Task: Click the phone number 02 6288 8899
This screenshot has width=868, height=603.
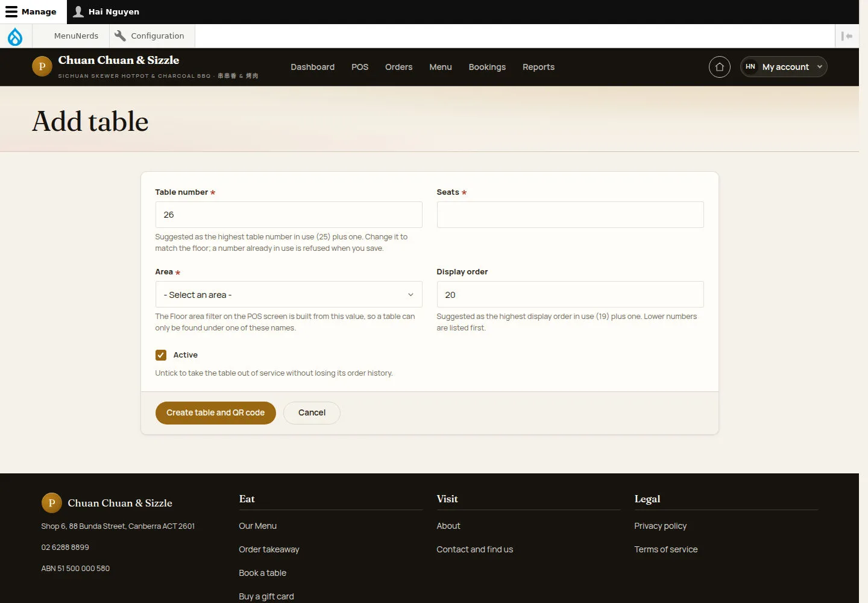Action: [65, 548]
